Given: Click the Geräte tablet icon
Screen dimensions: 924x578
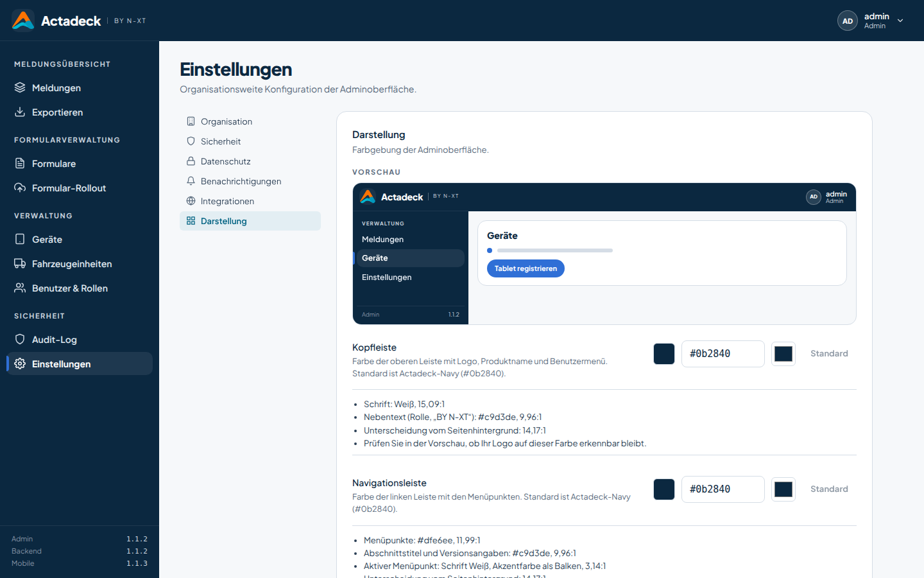Looking at the screenshot, I should [x=20, y=239].
